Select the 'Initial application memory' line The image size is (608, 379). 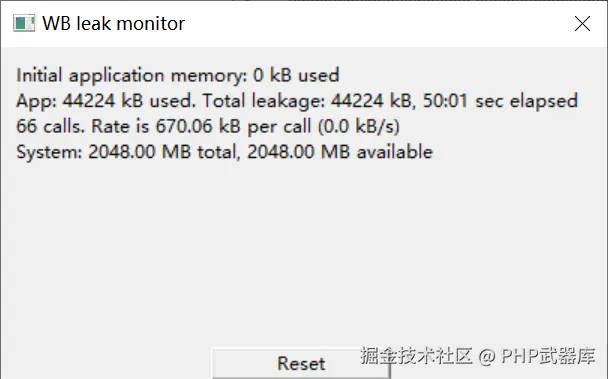[178, 75]
